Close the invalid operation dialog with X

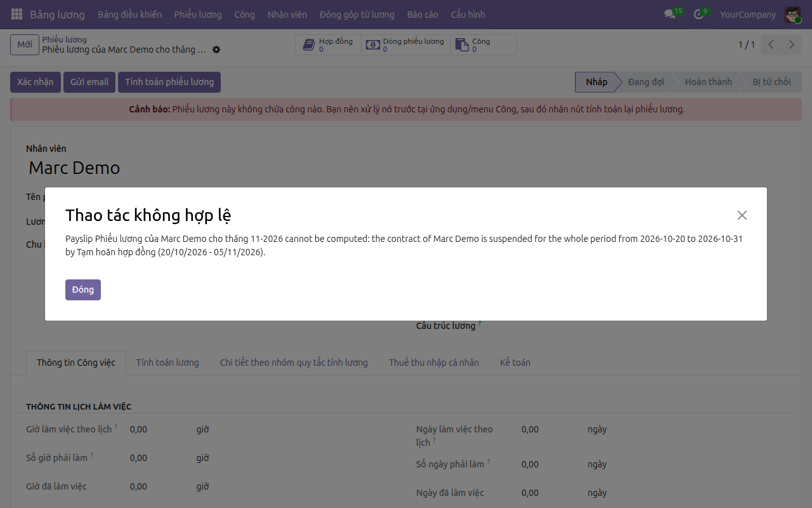pyautogui.click(x=742, y=215)
